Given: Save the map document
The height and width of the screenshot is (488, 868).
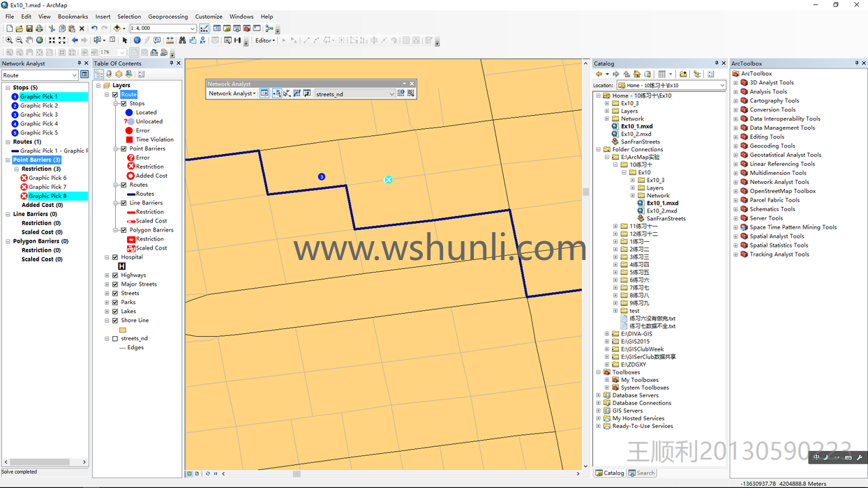Looking at the screenshot, I should pos(29,29).
